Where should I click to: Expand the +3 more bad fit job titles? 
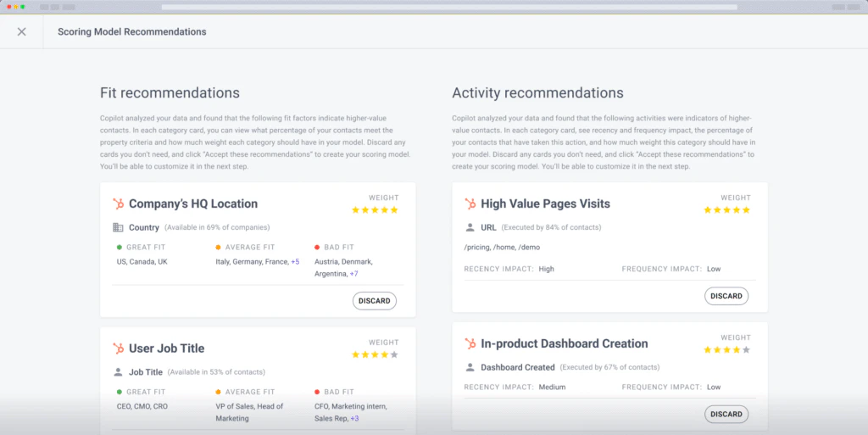(x=353, y=419)
